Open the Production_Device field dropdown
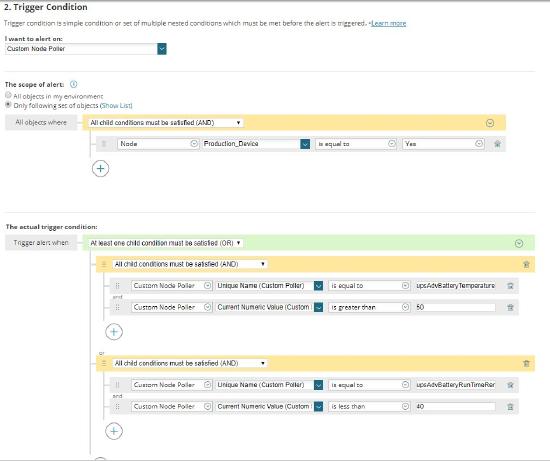 click(305, 144)
